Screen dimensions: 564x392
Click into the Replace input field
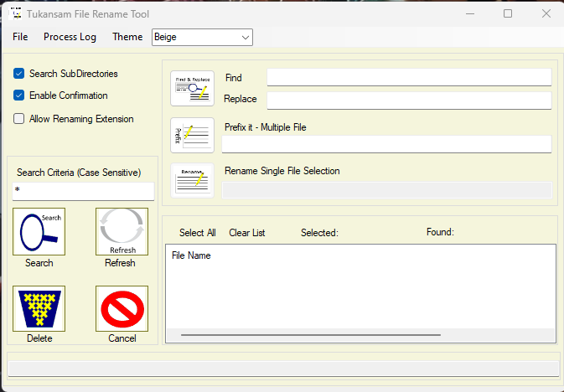point(408,100)
